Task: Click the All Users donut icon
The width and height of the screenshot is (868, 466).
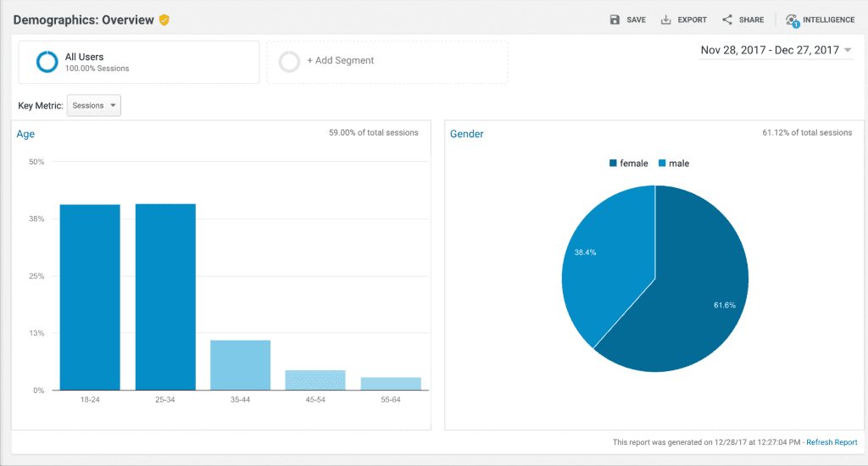Action: tap(47, 62)
